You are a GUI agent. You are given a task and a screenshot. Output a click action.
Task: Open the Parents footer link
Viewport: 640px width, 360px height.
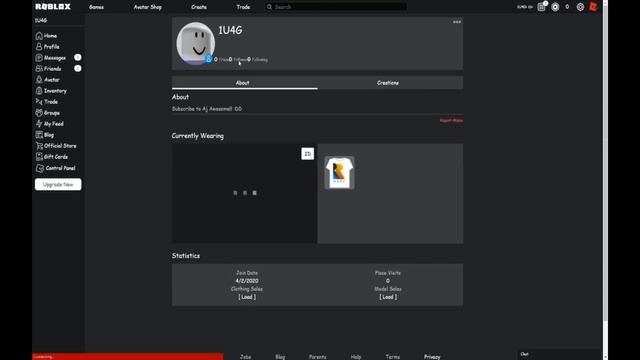[x=317, y=357]
